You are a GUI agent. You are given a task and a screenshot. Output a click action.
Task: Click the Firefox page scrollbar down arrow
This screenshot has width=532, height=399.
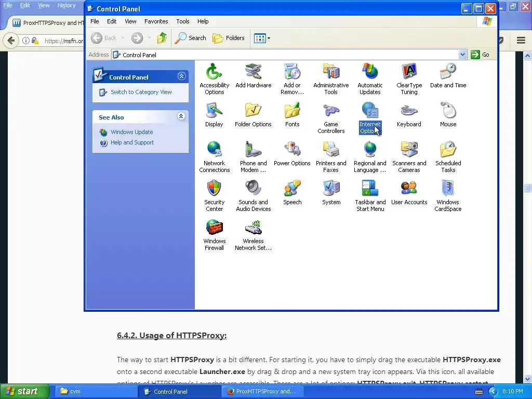[x=528, y=379]
